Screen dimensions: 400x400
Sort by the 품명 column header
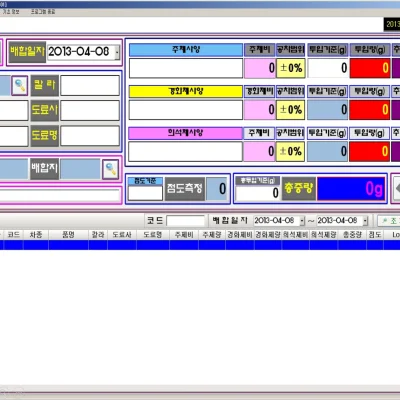69,235
